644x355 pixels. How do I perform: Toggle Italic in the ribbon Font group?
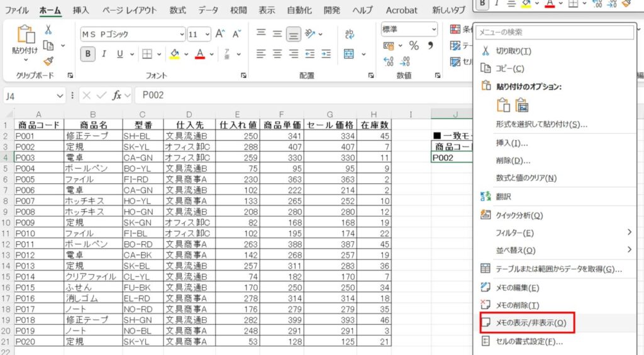point(104,54)
